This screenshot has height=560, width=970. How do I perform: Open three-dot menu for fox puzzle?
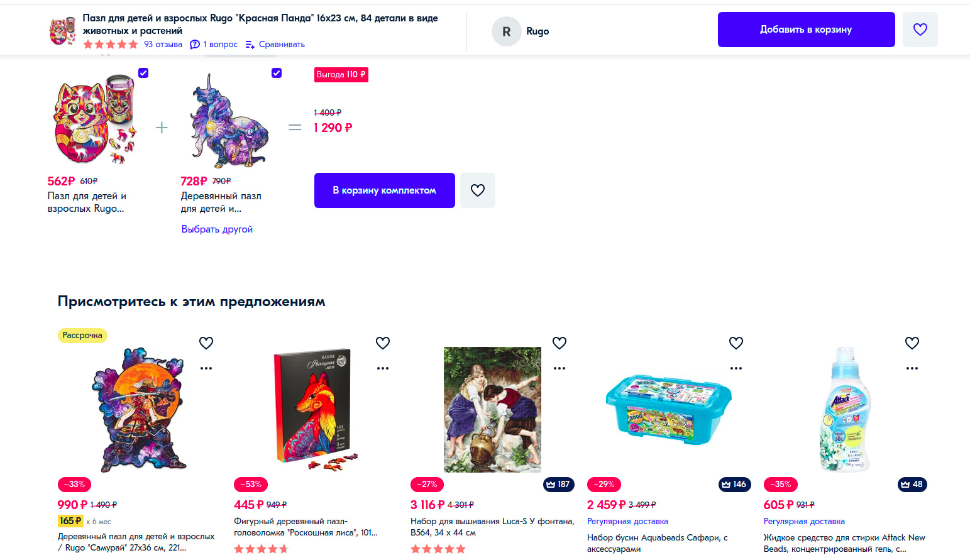pos(383,368)
